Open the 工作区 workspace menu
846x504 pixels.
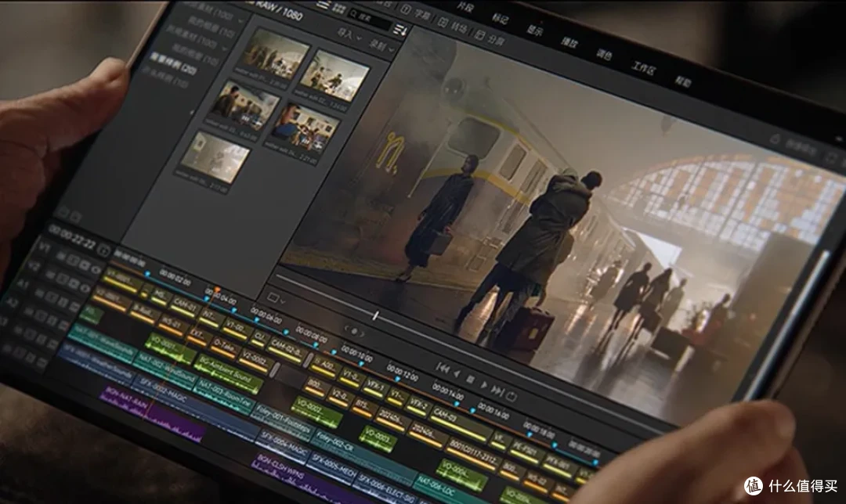pos(644,68)
